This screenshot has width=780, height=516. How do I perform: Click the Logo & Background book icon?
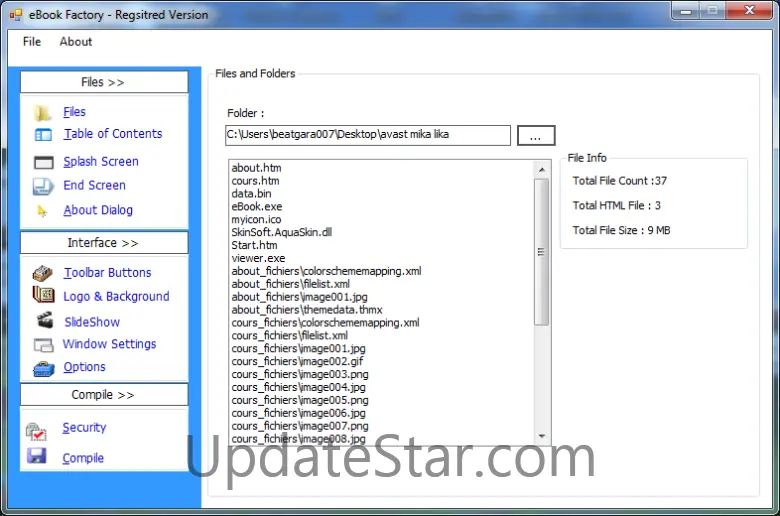(43, 295)
